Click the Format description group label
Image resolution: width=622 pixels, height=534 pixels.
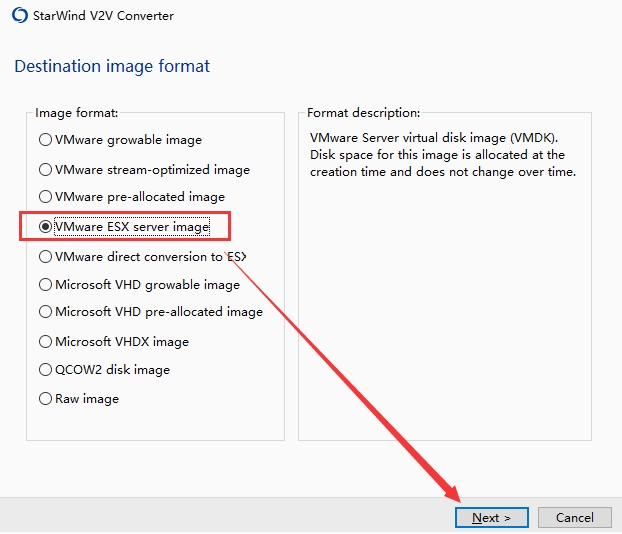click(x=363, y=113)
